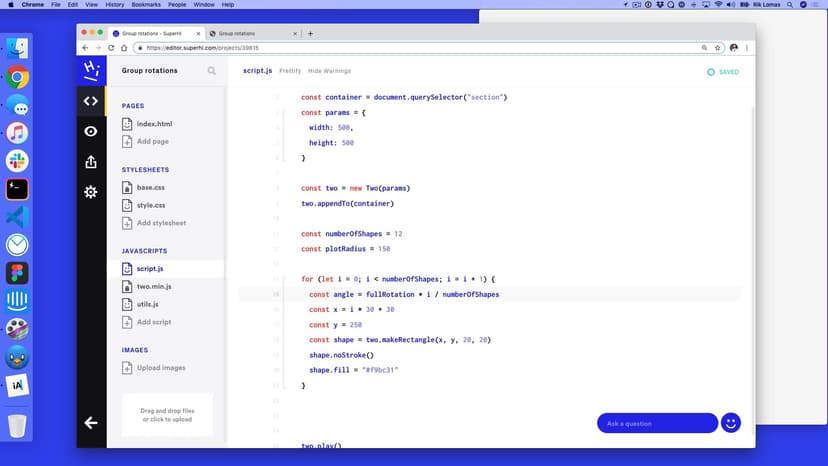Viewport: 828px width, 466px height.
Task: Toggle Hide Warnings
Action: (329, 71)
